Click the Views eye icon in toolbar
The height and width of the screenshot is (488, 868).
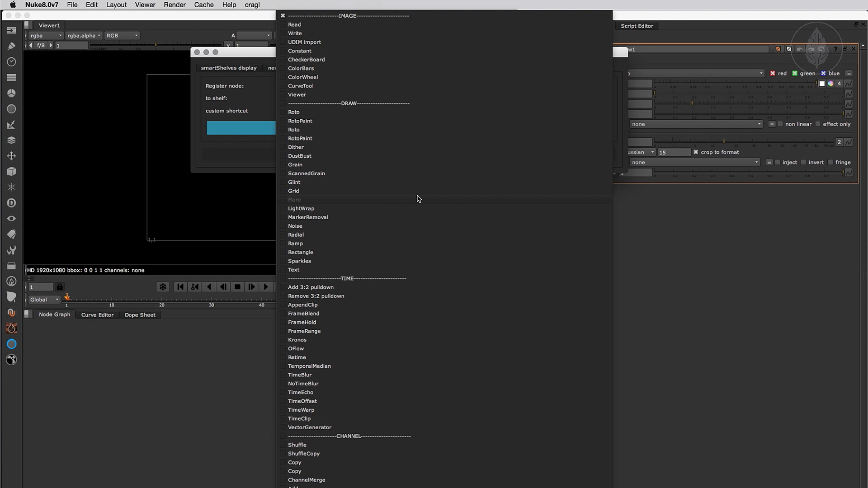[11, 219]
